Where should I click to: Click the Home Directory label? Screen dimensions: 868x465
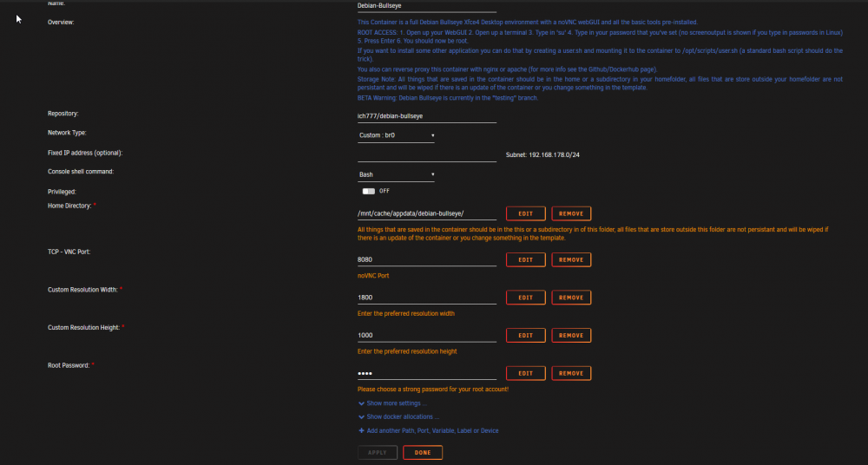69,206
